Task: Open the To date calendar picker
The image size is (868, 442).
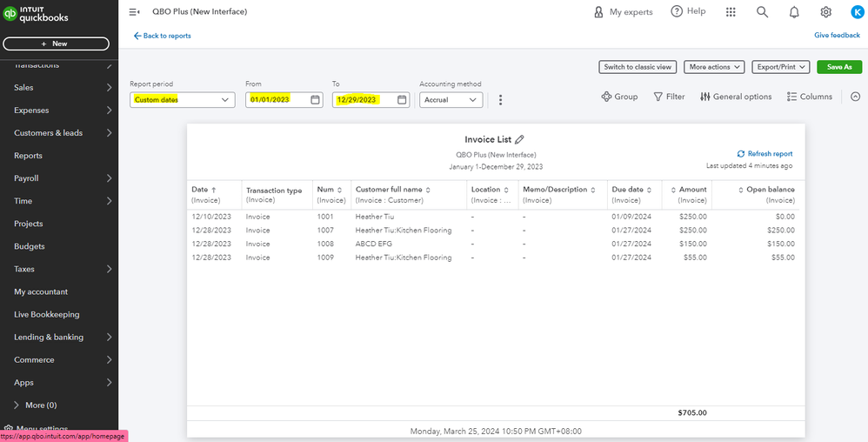Action: coord(402,100)
